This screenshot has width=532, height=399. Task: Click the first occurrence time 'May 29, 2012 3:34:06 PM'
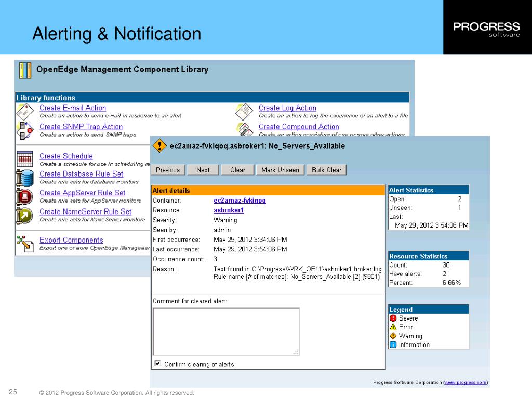250,240
